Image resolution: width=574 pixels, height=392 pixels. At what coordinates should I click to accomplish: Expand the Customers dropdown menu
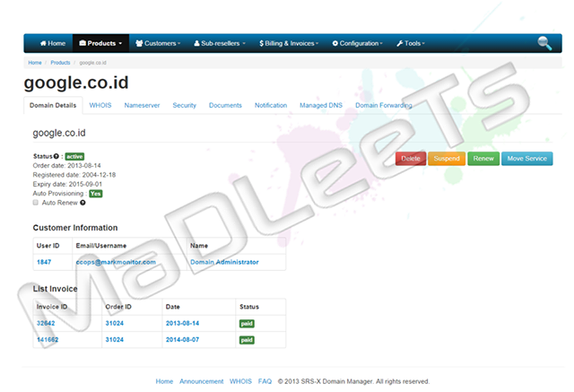click(158, 43)
